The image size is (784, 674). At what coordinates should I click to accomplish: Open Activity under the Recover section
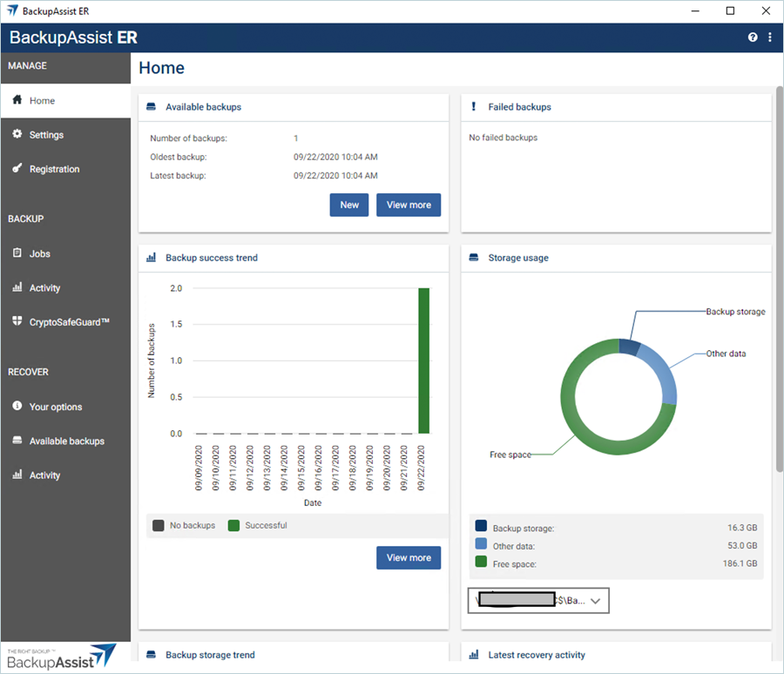tap(44, 475)
